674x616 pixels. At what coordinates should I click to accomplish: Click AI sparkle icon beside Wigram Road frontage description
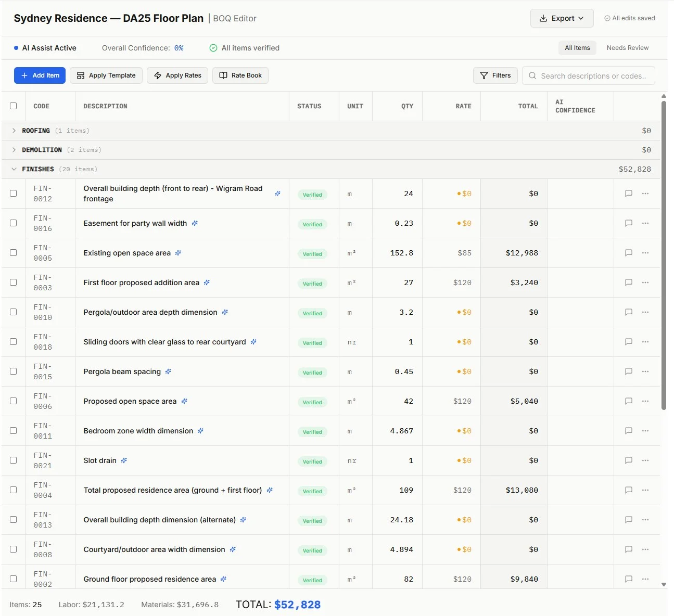point(277,194)
